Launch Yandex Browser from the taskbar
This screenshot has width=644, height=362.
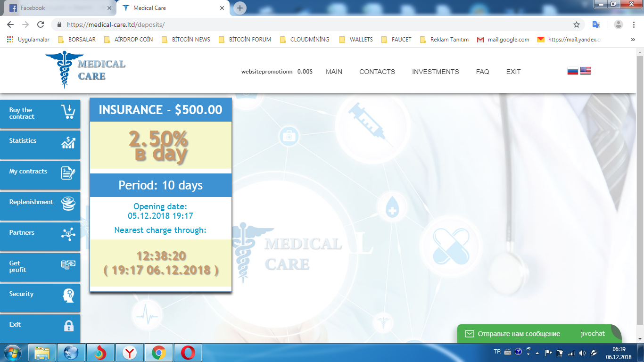click(130, 353)
